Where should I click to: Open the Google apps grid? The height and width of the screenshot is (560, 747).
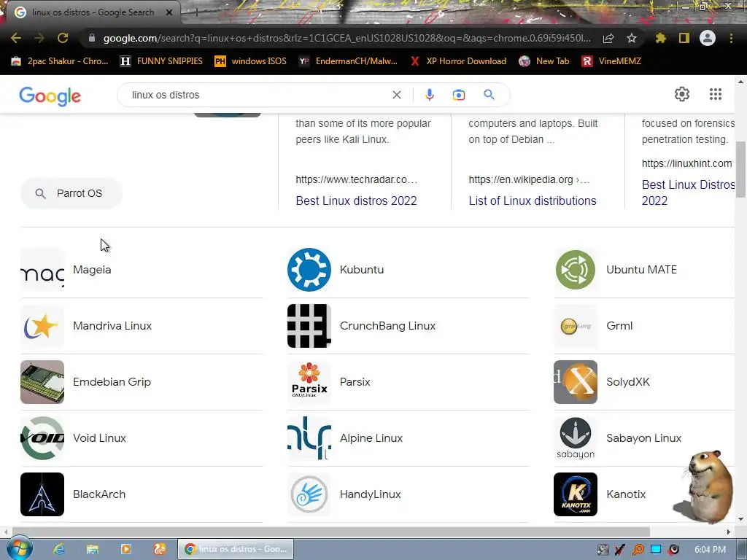(x=715, y=94)
